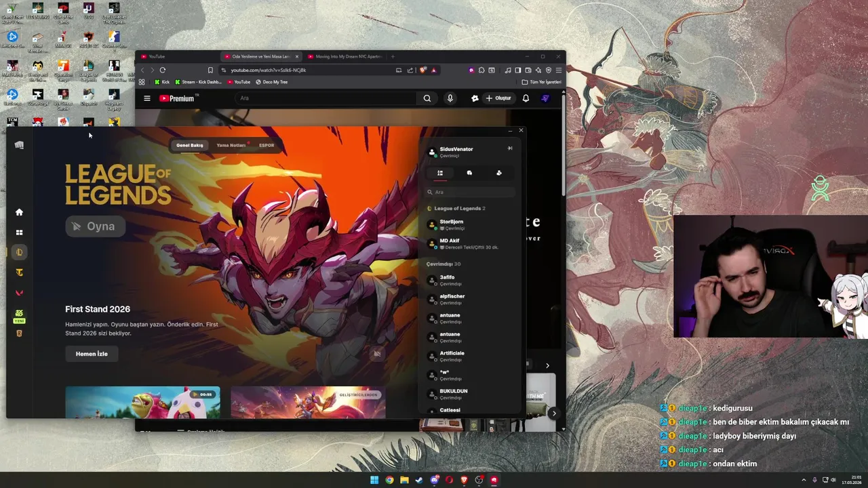This screenshot has height=488, width=868.
Task: Open the Brave Shields lion icon
Action: point(423,70)
